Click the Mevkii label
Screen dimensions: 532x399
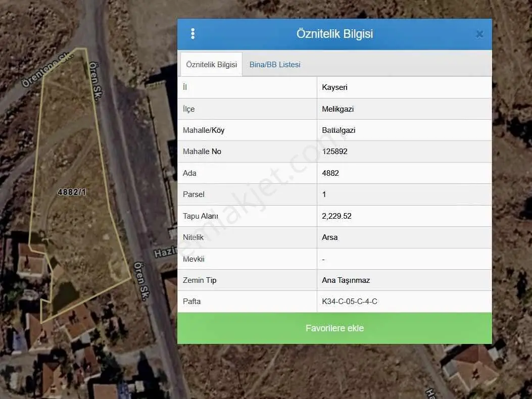pyautogui.click(x=194, y=259)
